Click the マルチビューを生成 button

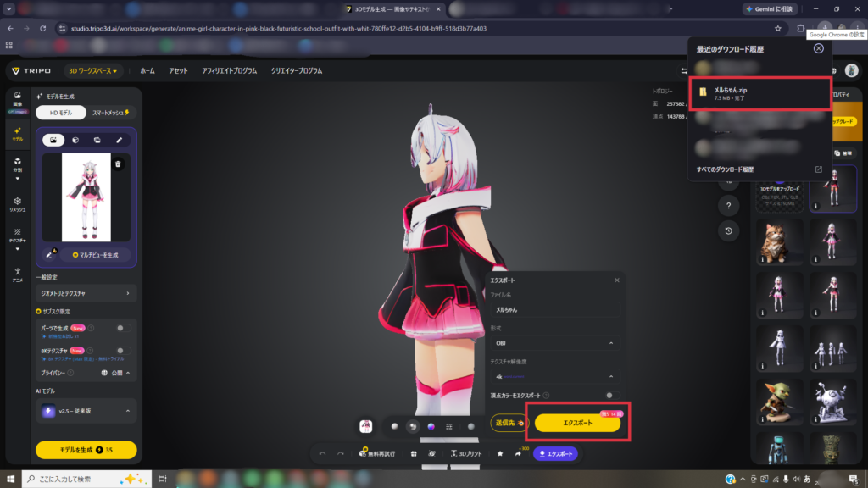click(x=95, y=255)
